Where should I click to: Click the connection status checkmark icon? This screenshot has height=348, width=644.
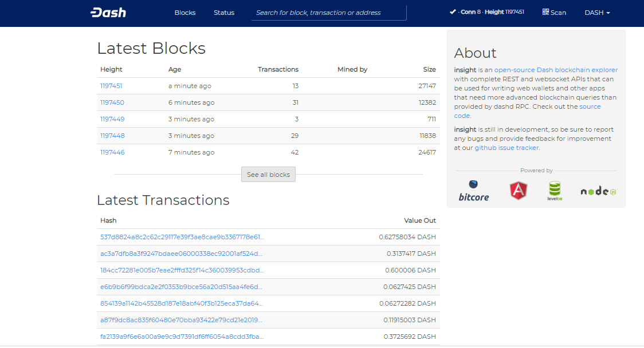(453, 12)
